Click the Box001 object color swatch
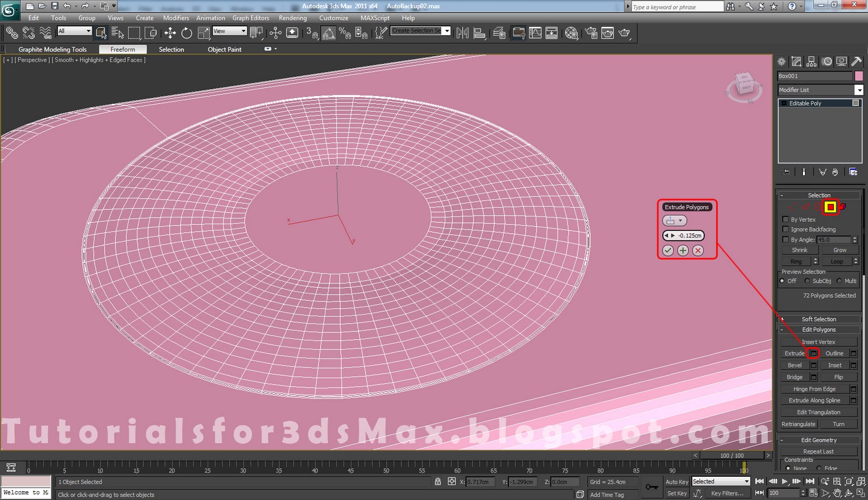868x500 pixels. (859, 76)
